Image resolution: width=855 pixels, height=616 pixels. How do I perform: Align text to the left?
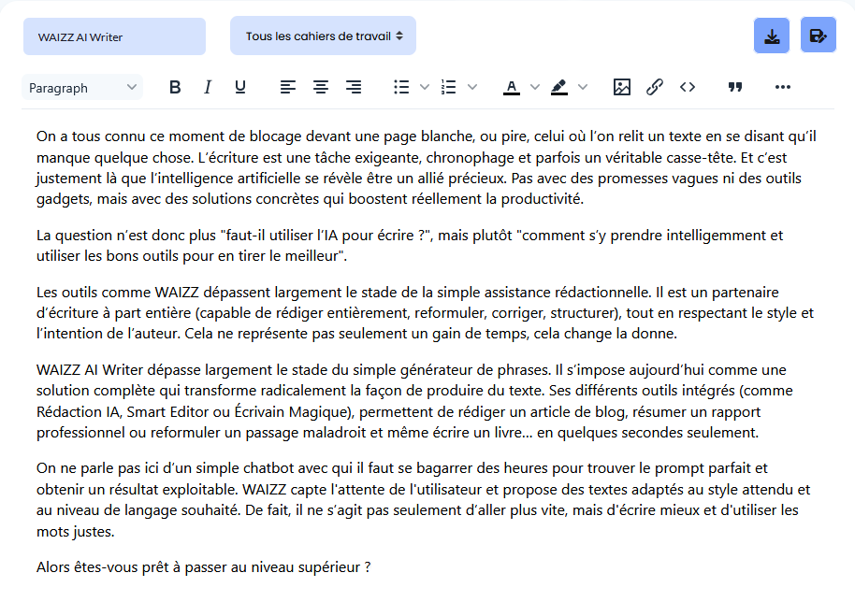(x=288, y=87)
